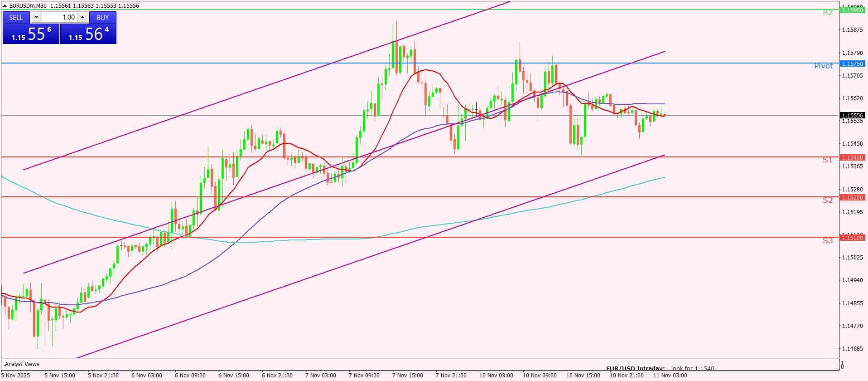Select the S3 support label
The image size is (868, 381).
click(828, 240)
